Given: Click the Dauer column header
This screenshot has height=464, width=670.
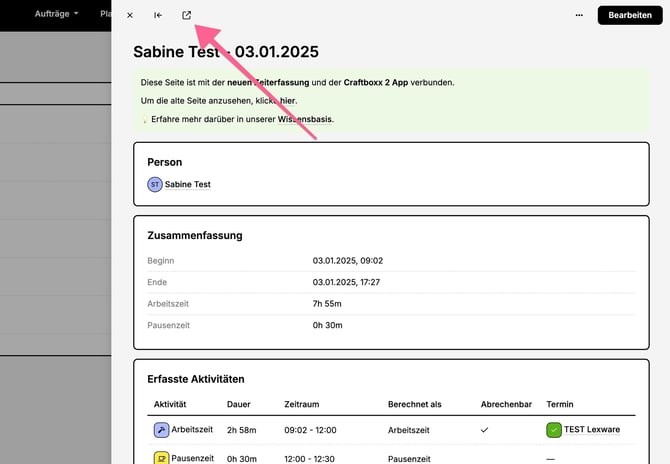Looking at the screenshot, I should coord(239,404).
